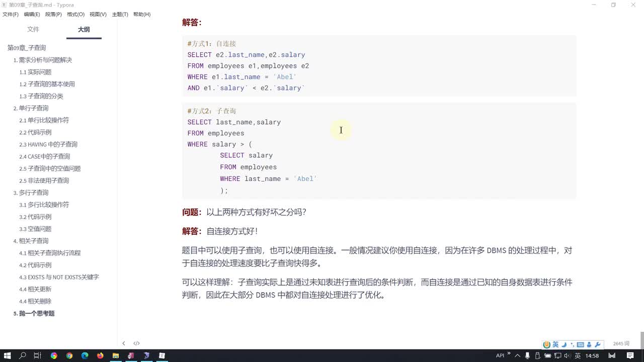
Task: Place cursor in 方式2 子查询 code block
Action: [379, 151]
